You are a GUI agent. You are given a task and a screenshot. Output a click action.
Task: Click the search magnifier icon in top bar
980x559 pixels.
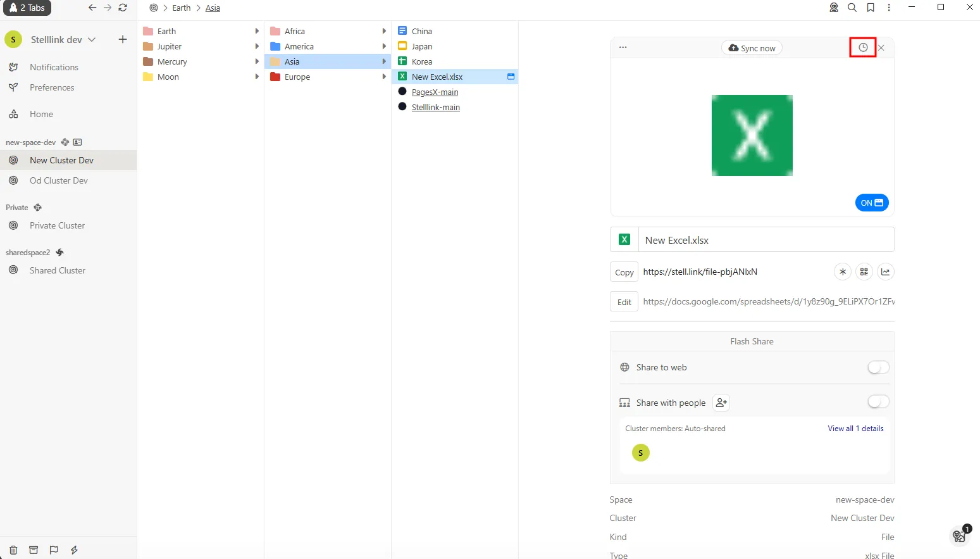point(852,8)
